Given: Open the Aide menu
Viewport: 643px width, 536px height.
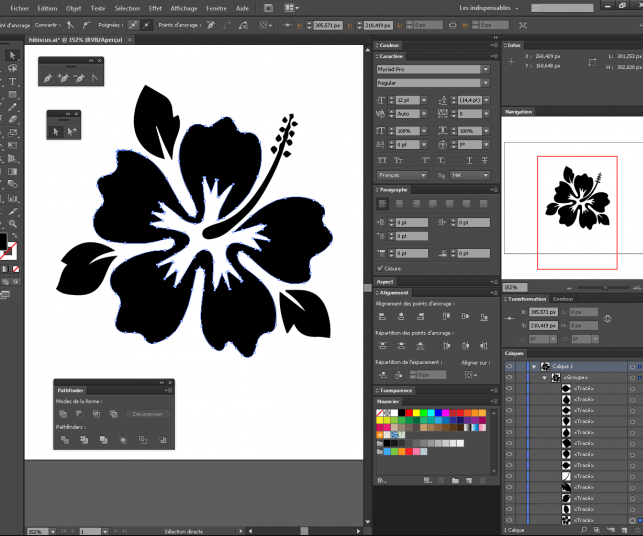Looking at the screenshot, I should [242, 8].
